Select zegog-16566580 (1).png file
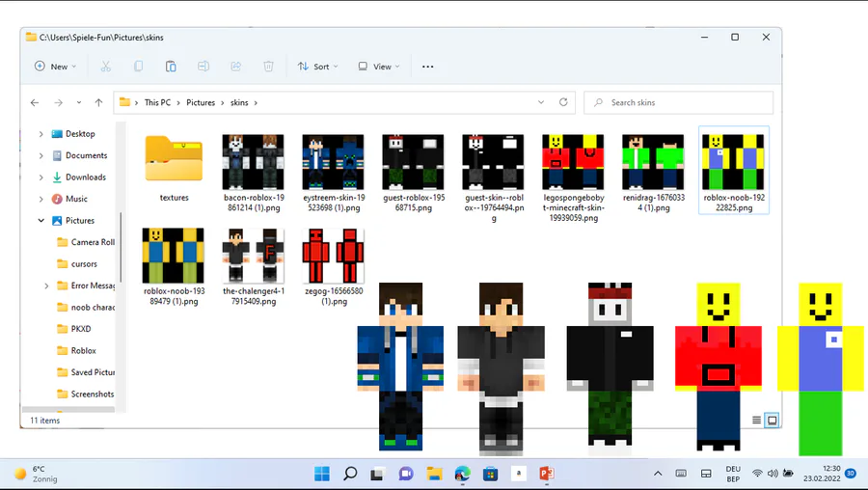Viewport: 868px width, 490px height. pos(334,266)
